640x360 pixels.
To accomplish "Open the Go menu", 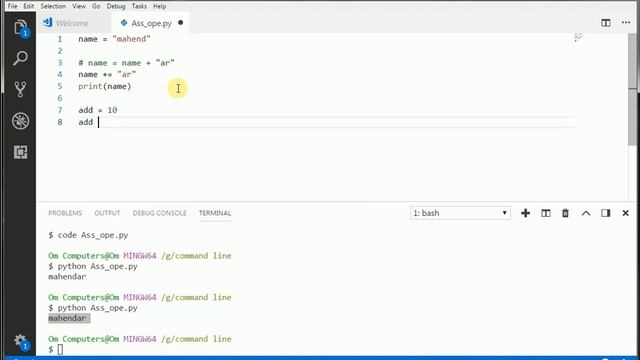I will pyautogui.click(x=96, y=6).
